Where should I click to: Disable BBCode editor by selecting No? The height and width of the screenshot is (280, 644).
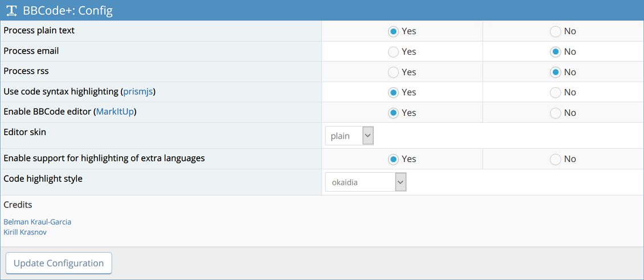tap(555, 113)
